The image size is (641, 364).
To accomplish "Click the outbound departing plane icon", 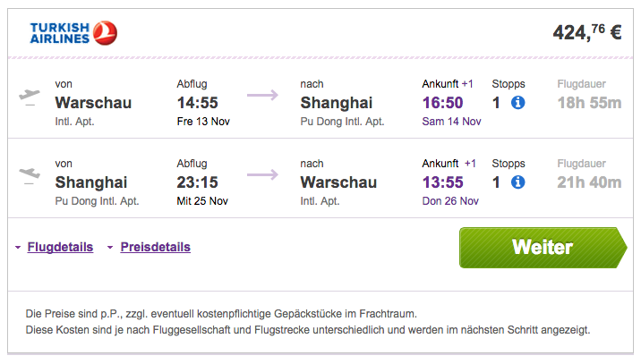I will [30, 97].
